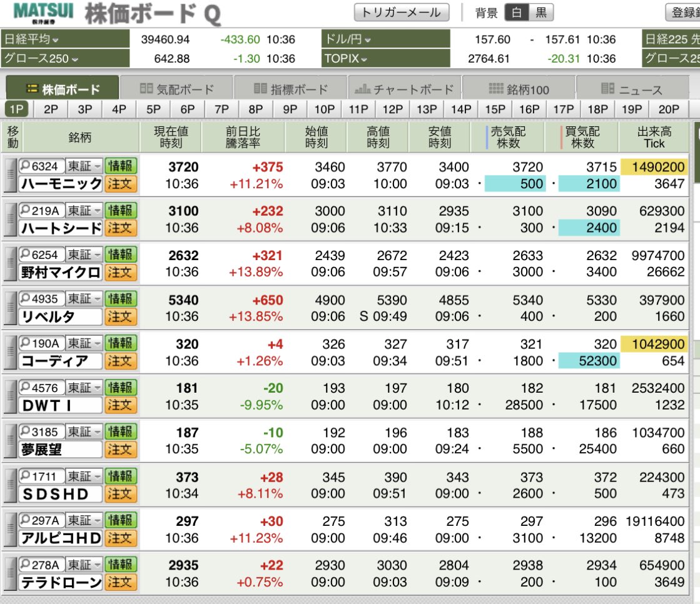Switch to the チャートボード tab

click(405, 89)
